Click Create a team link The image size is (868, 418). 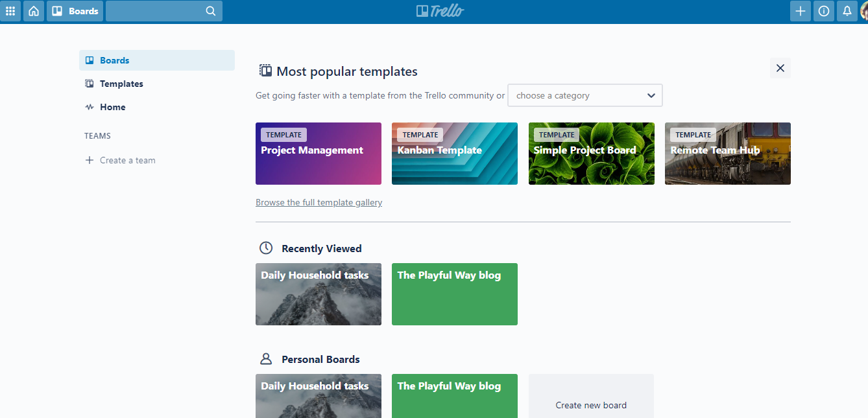tap(127, 160)
